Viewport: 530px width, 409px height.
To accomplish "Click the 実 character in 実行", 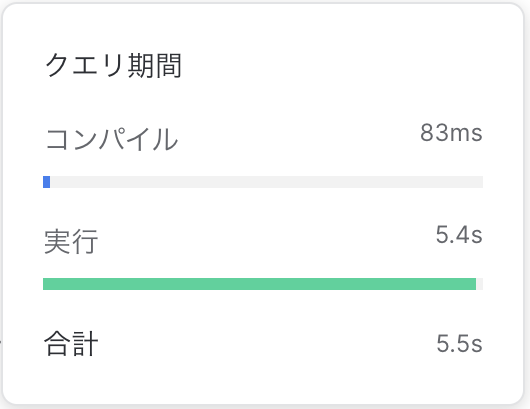I will click(57, 241).
